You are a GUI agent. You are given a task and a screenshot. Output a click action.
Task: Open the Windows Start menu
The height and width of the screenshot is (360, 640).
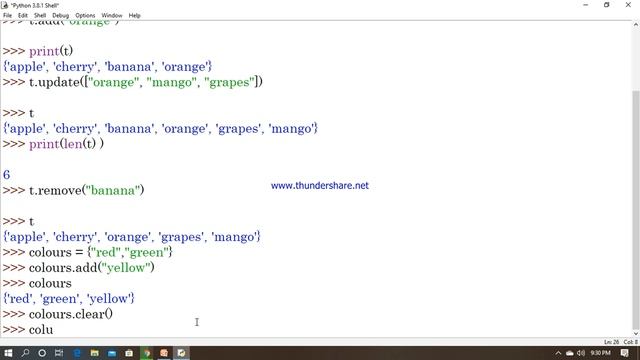[x=8, y=353]
